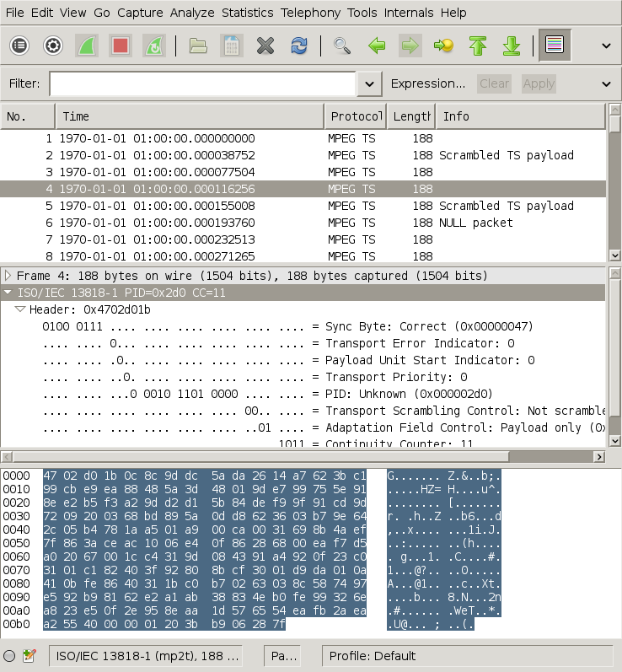Open the Statistics menu
This screenshot has height=672, width=622.
click(247, 13)
